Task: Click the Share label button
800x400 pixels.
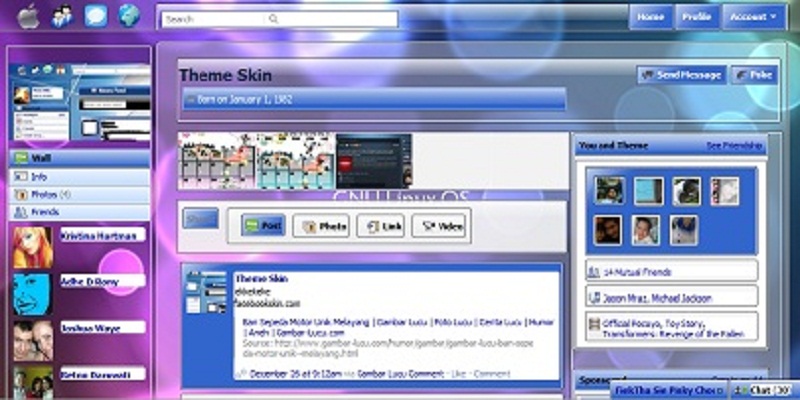Action: click(x=201, y=218)
